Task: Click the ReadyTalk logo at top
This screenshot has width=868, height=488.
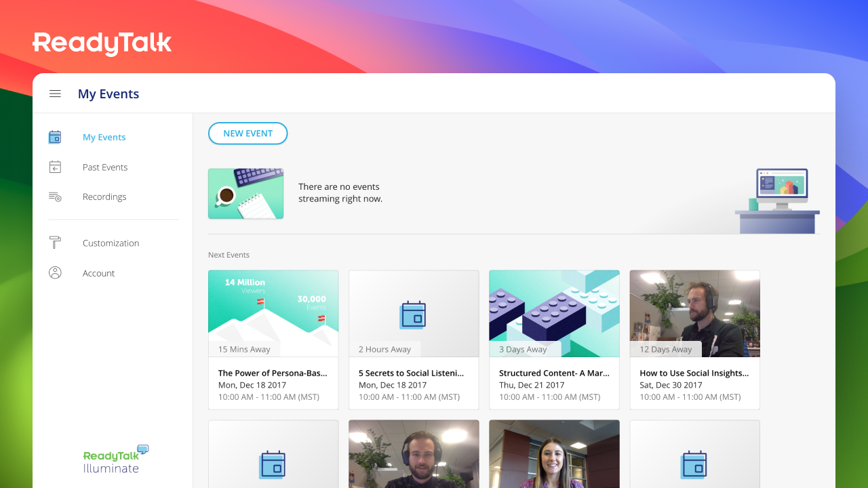Action: point(102,43)
